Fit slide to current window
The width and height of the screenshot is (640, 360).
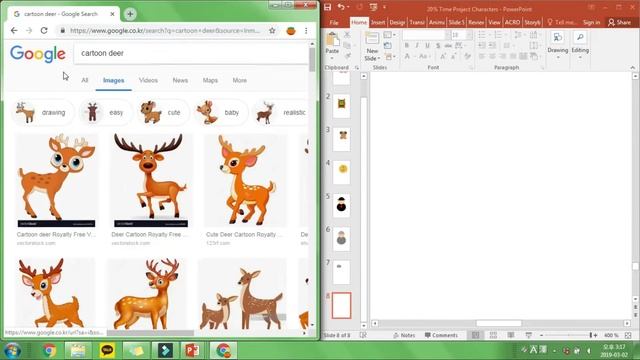tap(628, 335)
